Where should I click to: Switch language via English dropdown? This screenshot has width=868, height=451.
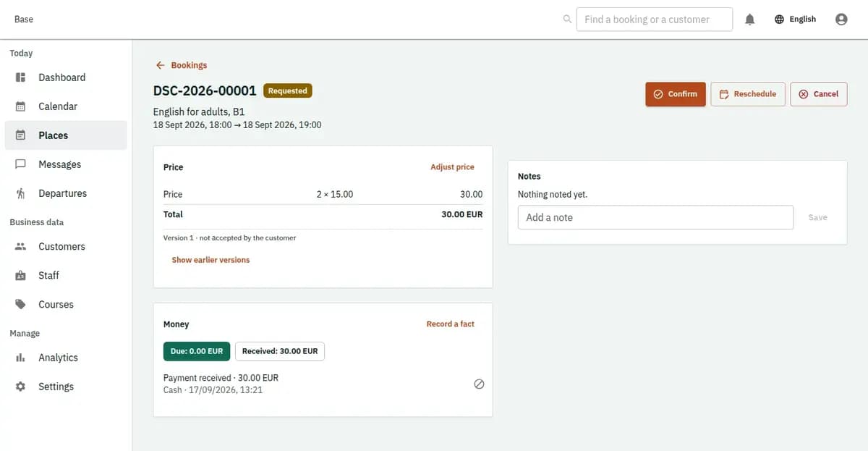796,20
